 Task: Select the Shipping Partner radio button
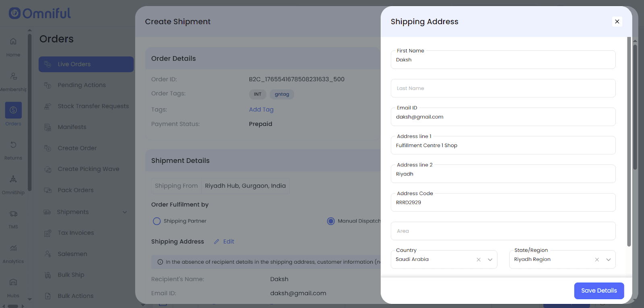(x=157, y=221)
